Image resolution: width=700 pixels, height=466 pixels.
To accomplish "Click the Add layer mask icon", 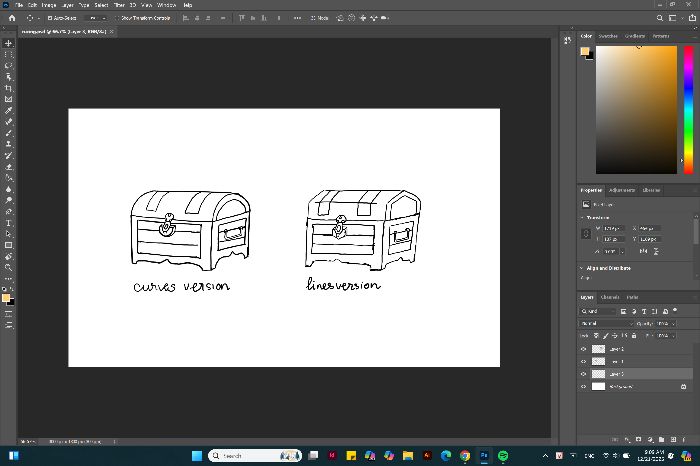I will [x=638, y=440].
